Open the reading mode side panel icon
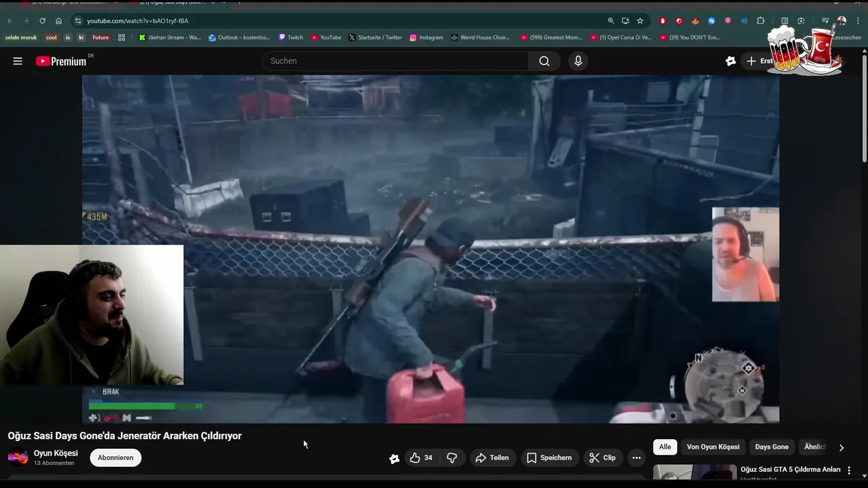Screen dimensions: 868x488 click(x=785, y=21)
